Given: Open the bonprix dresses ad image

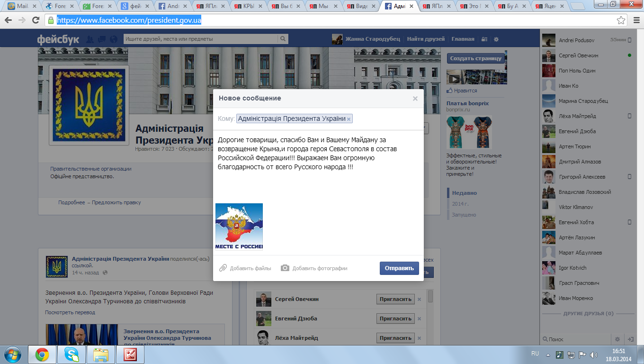Looking at the screenshot, I should [x=469, y=132].
